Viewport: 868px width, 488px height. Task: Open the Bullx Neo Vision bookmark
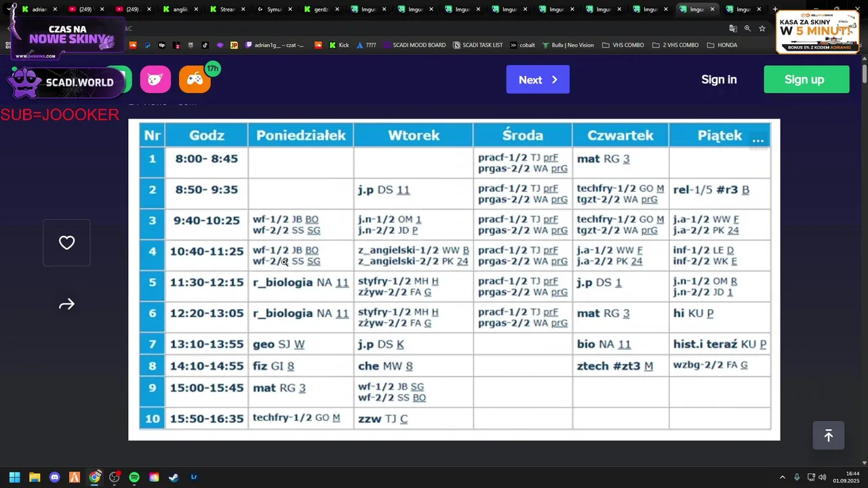click(568, 45)
